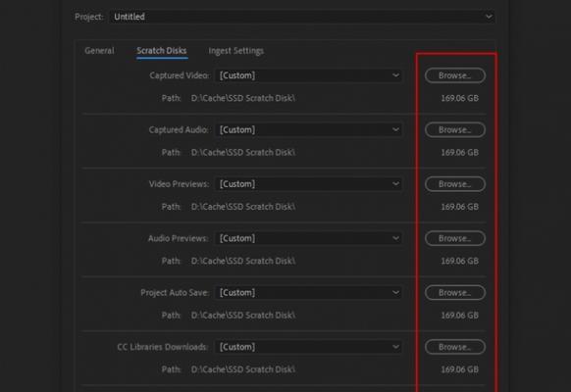
Task: Browse for Captured Video folder
Action: pyautogui.click(x=455, y=75)
